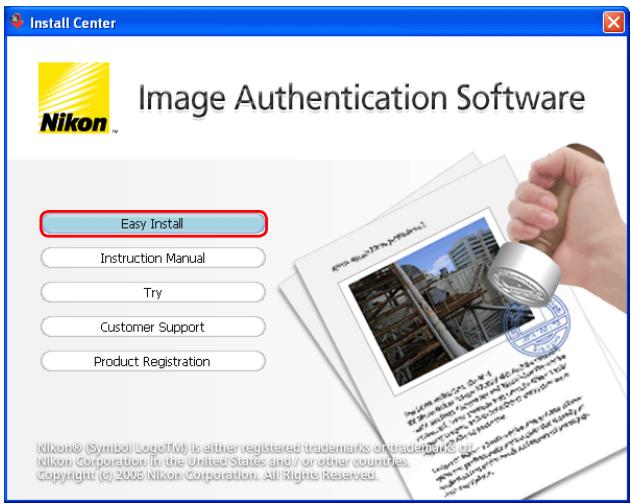Click the yellow Nikon logo
Screen dimensions: 631x504
click(x=74, y=97)
